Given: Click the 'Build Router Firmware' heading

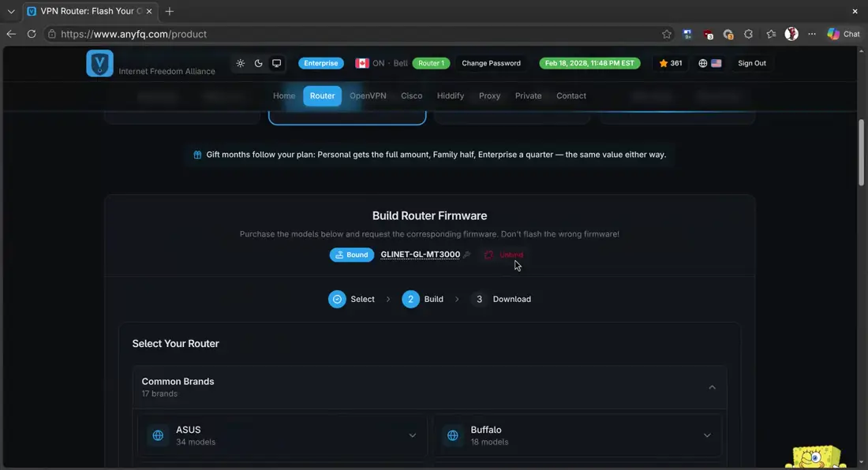Looking at the screenshot, I should (429, 215).
